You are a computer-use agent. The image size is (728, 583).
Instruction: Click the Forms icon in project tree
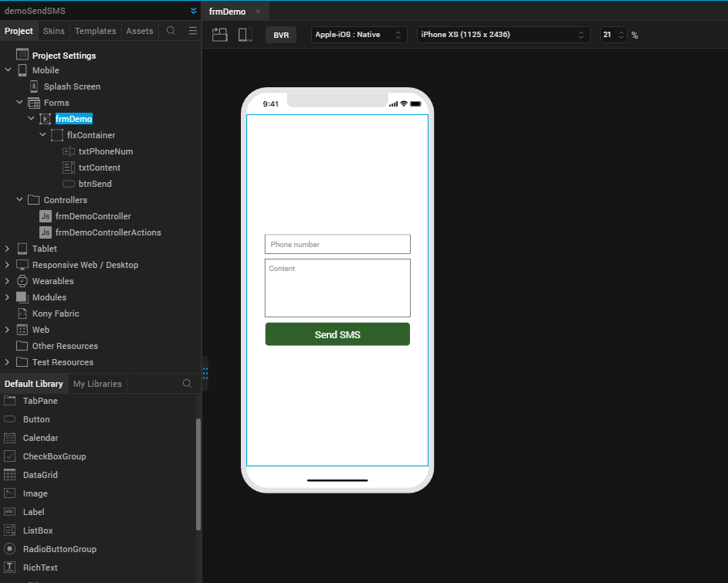click(x=34, y=103)
